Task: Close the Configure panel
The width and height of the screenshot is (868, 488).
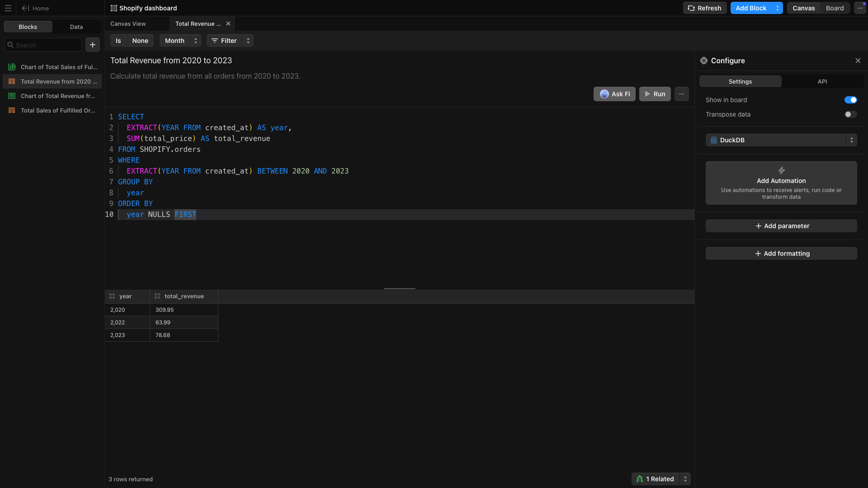Action: 858,61
